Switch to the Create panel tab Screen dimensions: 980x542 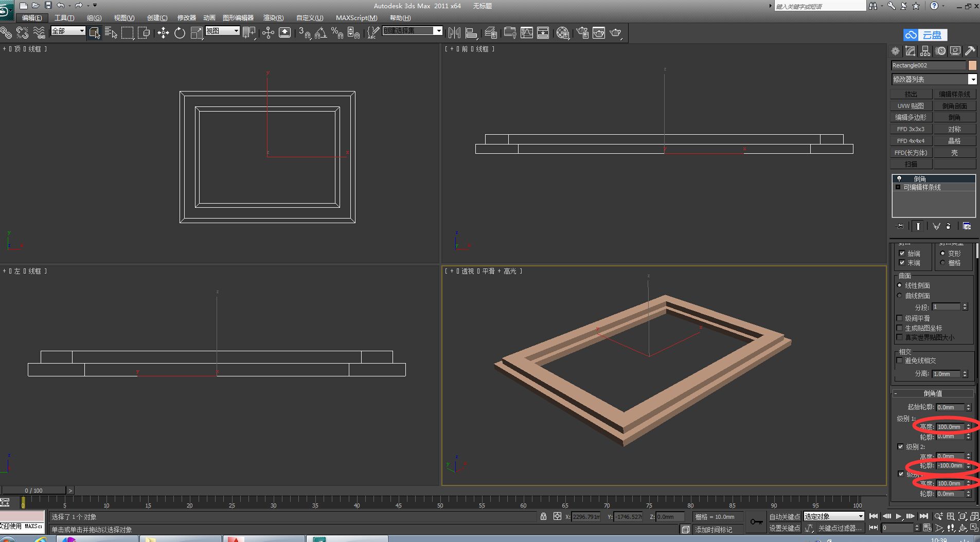896,51
